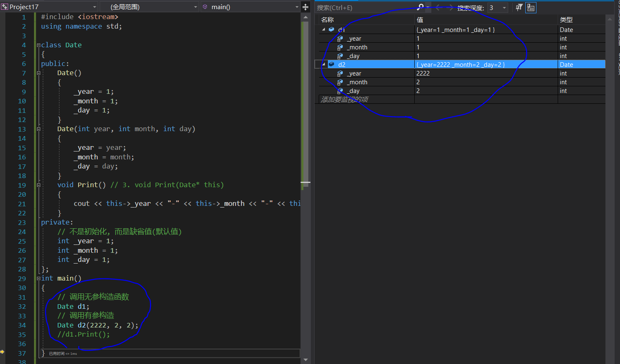Select the _month row under d2

coord(462,82)
